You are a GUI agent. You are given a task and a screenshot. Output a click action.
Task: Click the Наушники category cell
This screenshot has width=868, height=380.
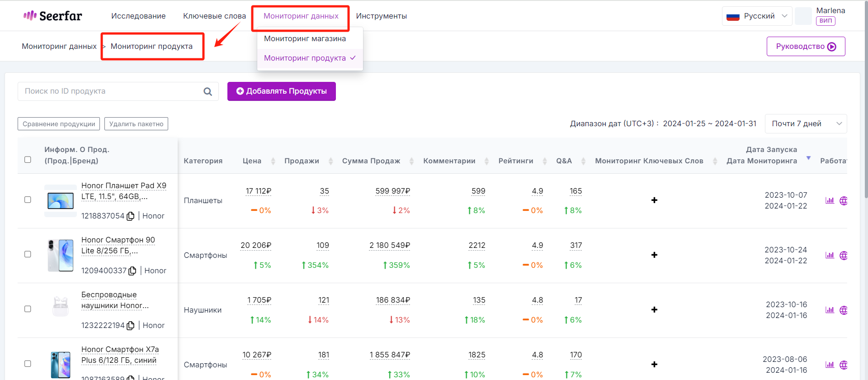[203, 310]
